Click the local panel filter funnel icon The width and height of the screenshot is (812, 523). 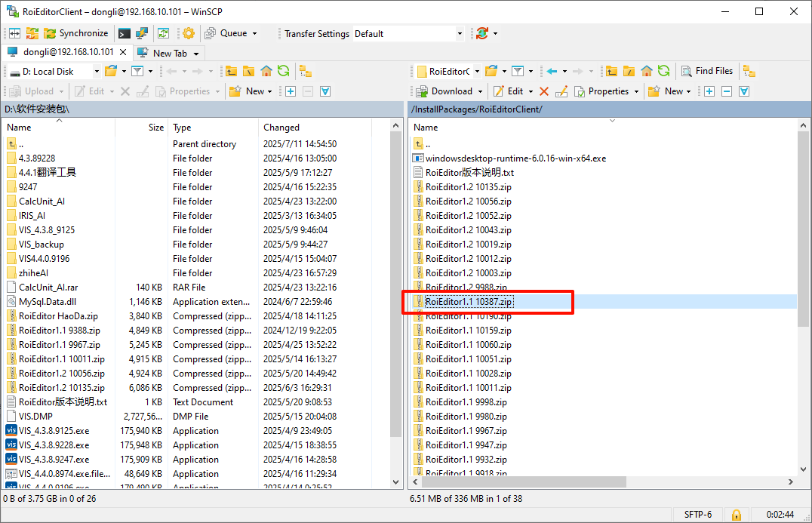(x=137, y=71)
